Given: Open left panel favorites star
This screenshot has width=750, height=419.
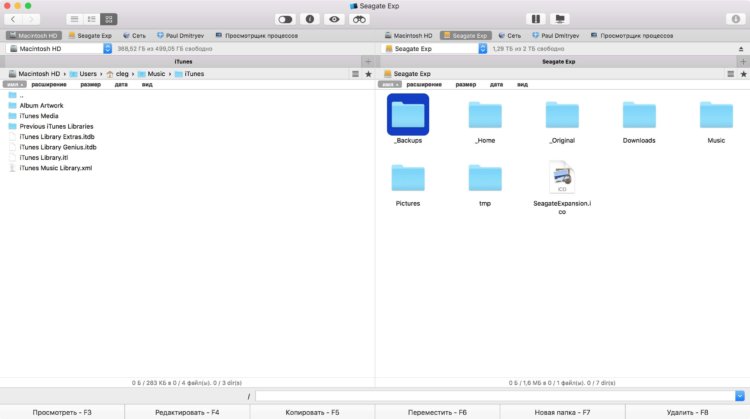Looking at the screenshot, I should tap(368, 74).
